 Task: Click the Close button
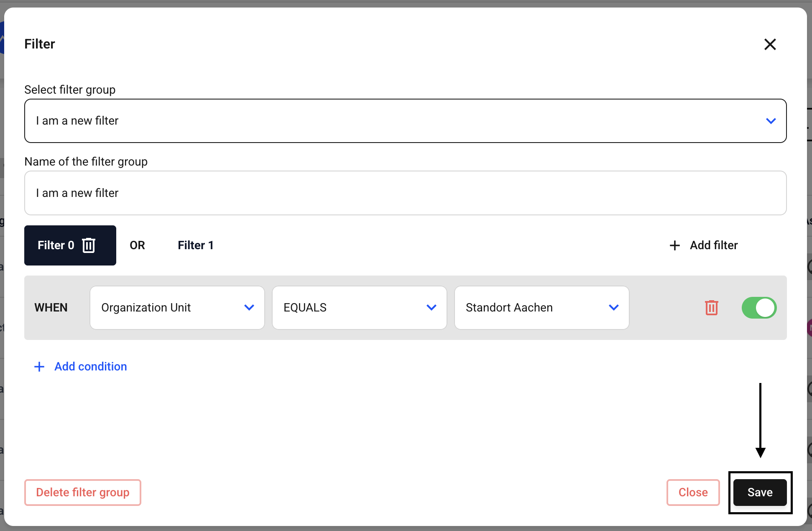coord(693,493)
